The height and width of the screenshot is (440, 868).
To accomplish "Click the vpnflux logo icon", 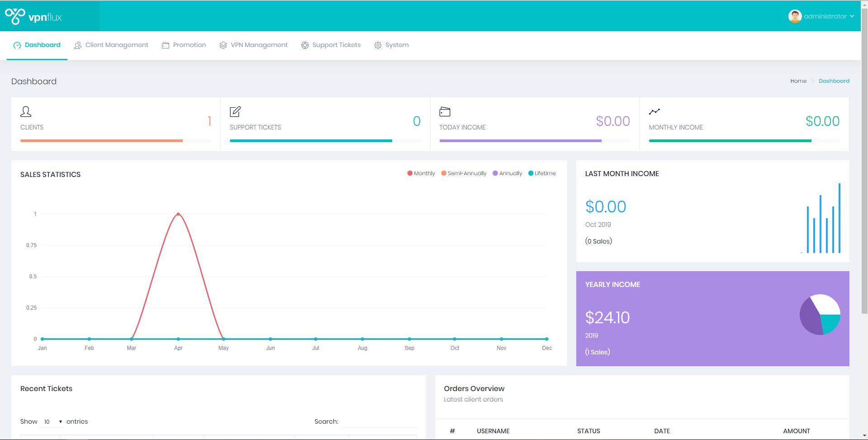I will tap(15, 16).
